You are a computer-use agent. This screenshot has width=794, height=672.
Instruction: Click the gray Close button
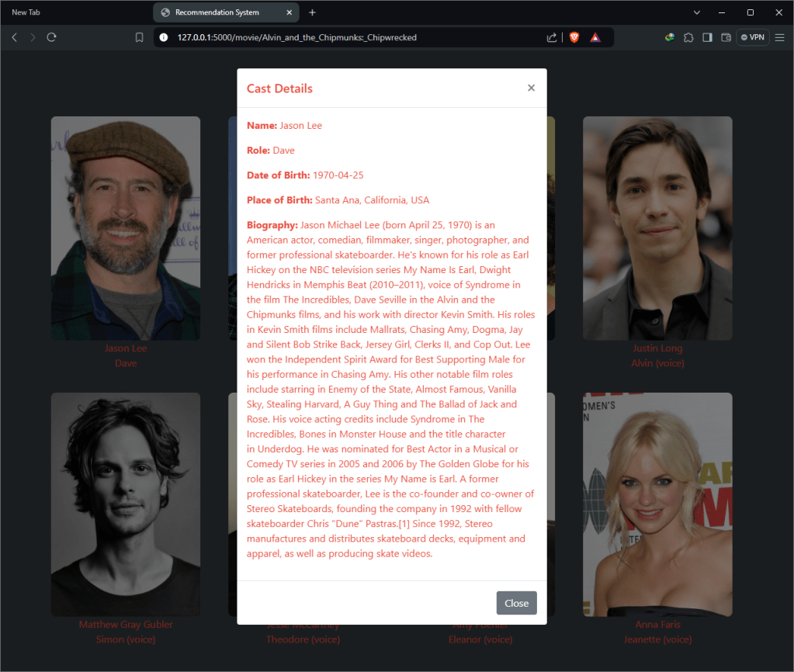click(516, 603)
